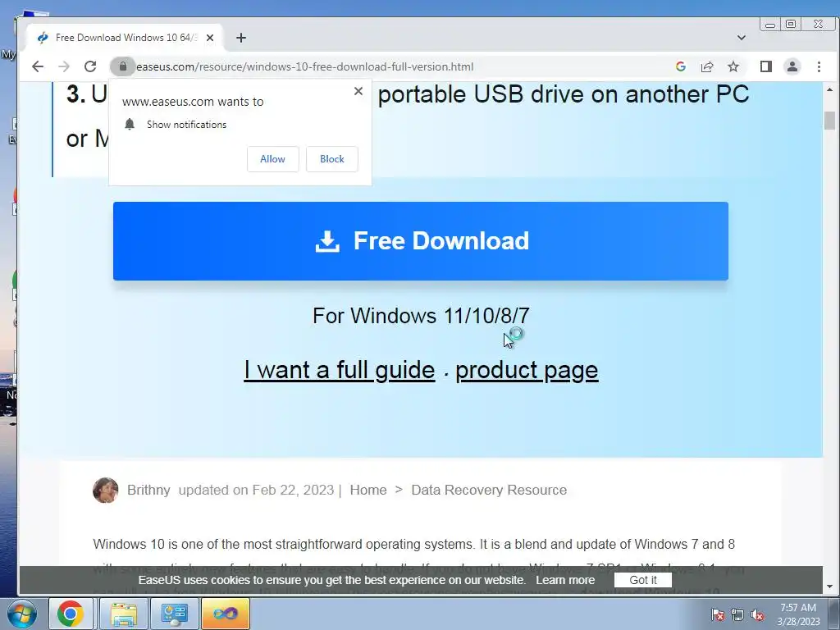Click the author's avatar photo
The height and width of the screenshot is (630, 840).
click(x=106, y=491)
